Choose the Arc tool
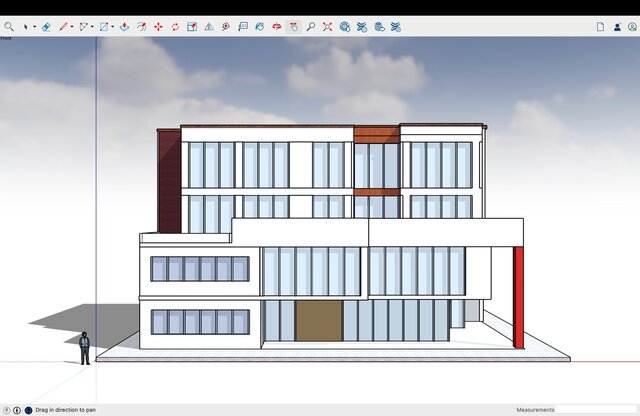 click(x=83, y=27)
